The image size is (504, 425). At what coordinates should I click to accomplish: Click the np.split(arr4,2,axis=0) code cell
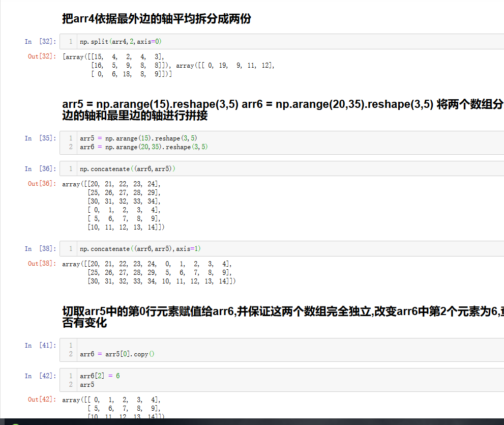click(x=282, y=42)
